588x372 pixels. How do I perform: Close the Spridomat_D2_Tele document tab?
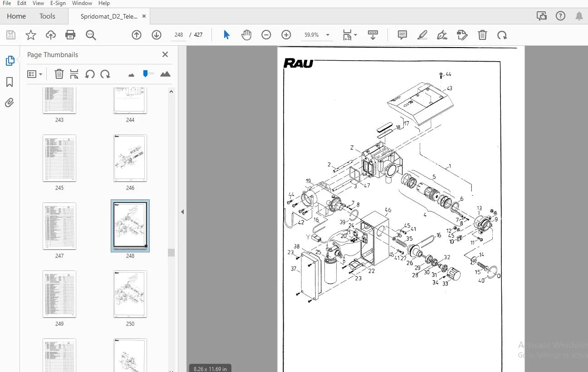click(x=144, y=16)
